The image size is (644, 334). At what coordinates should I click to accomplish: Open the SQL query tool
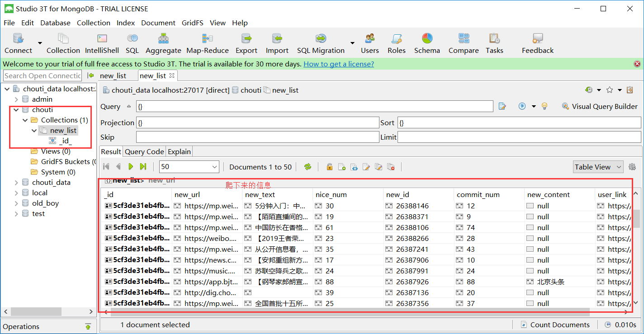coord(132,43)
